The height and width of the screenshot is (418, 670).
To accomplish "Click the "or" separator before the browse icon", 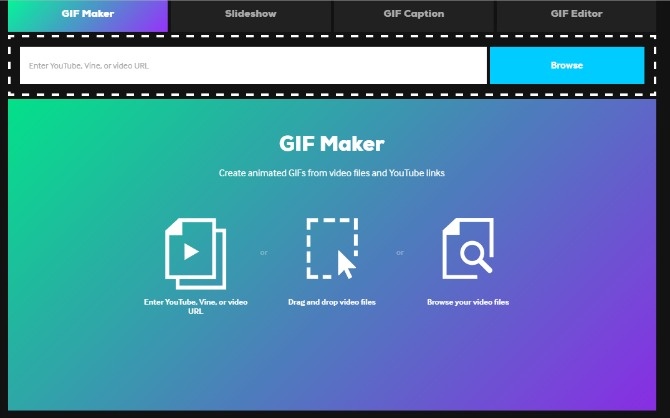I will click(x=400, y=253).
